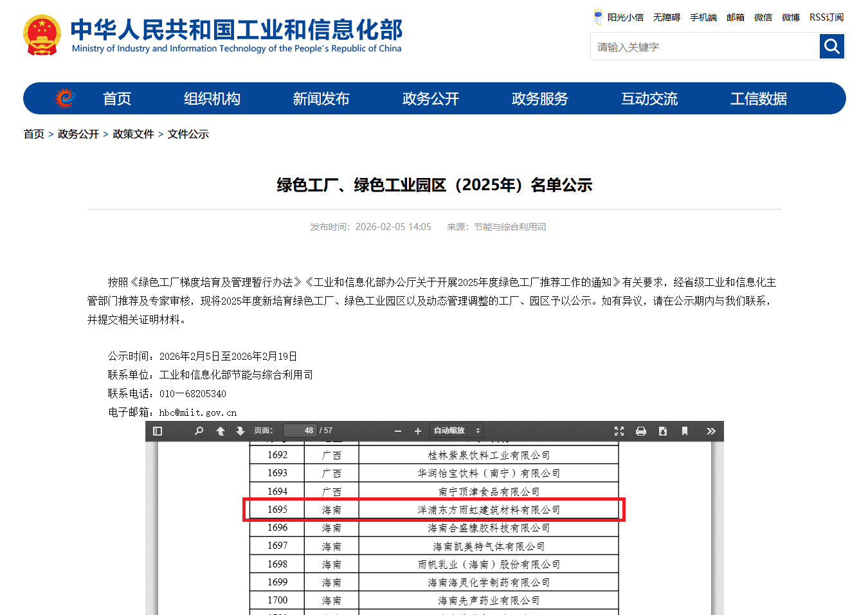Switch to the 政务公开 menu tab
868x615 pixels.
coord(430,98)
